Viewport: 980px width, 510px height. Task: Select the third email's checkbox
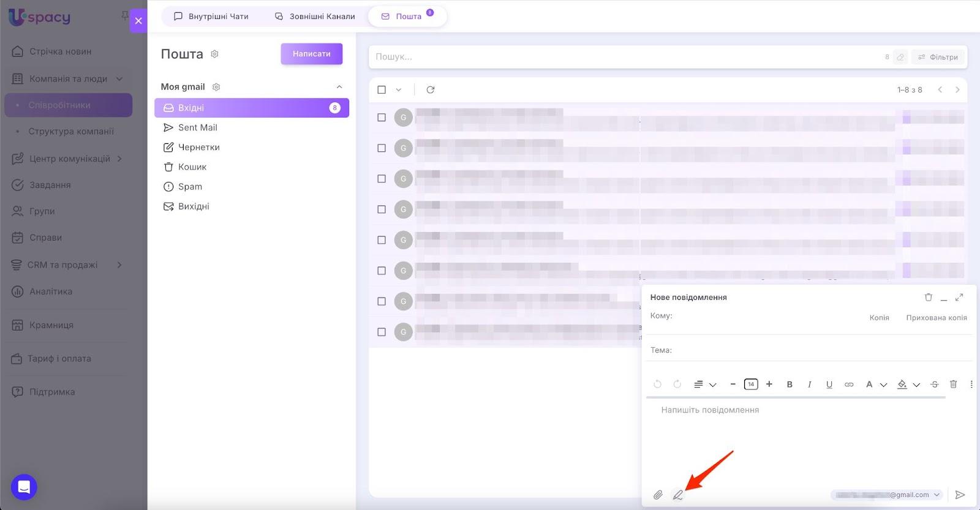point(382,179)
